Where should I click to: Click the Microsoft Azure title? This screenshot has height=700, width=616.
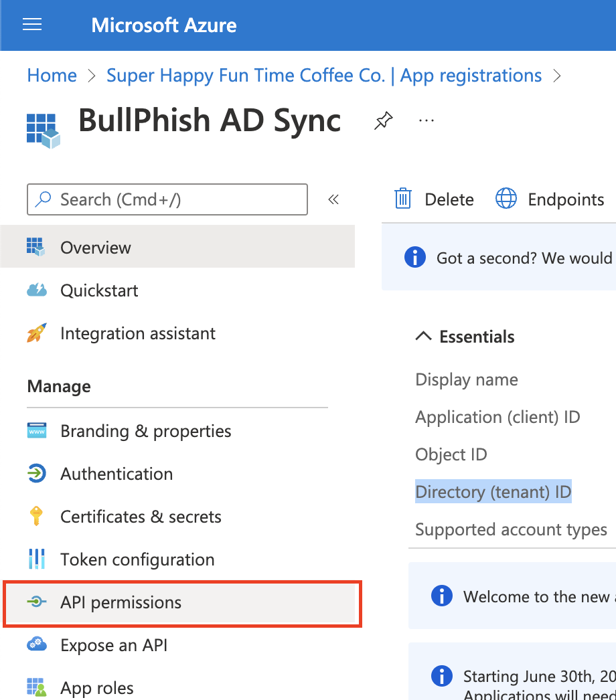point(164,25)
